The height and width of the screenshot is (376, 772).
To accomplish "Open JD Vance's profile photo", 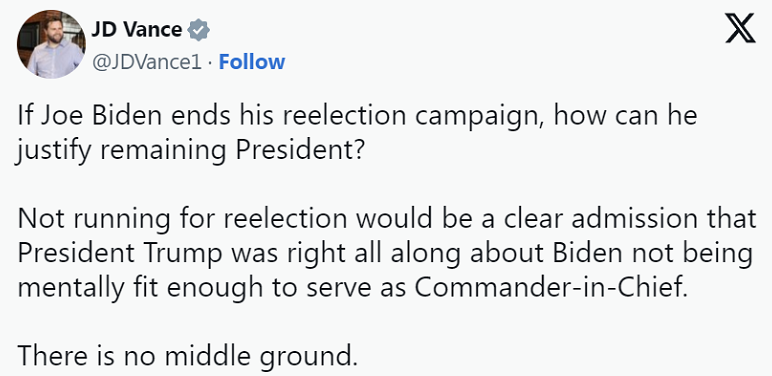I will (51, 44).
